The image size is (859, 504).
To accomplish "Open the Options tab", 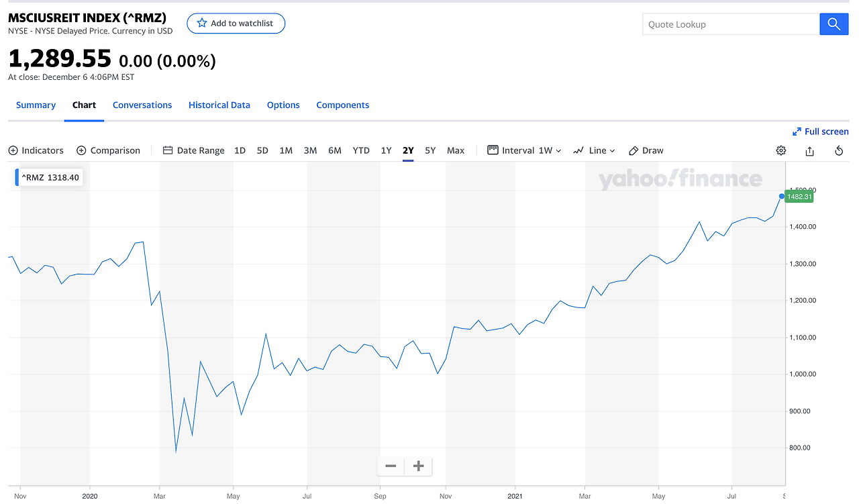I will (x=283, y=105).
